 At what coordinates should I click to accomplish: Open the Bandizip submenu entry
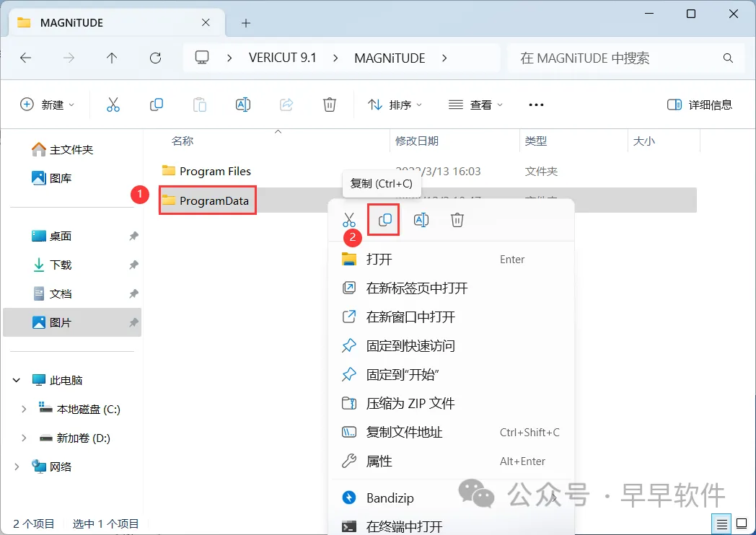click(x=452, y=498)
